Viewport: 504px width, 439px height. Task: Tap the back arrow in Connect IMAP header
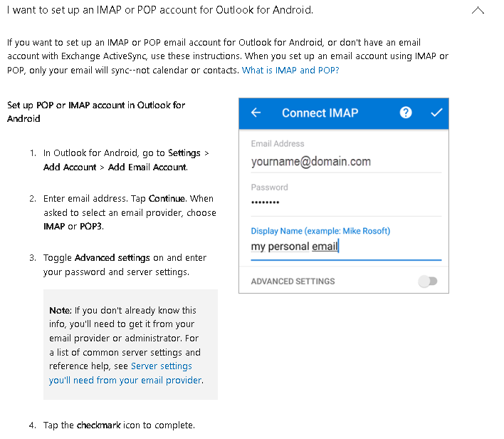coord(256,113)
